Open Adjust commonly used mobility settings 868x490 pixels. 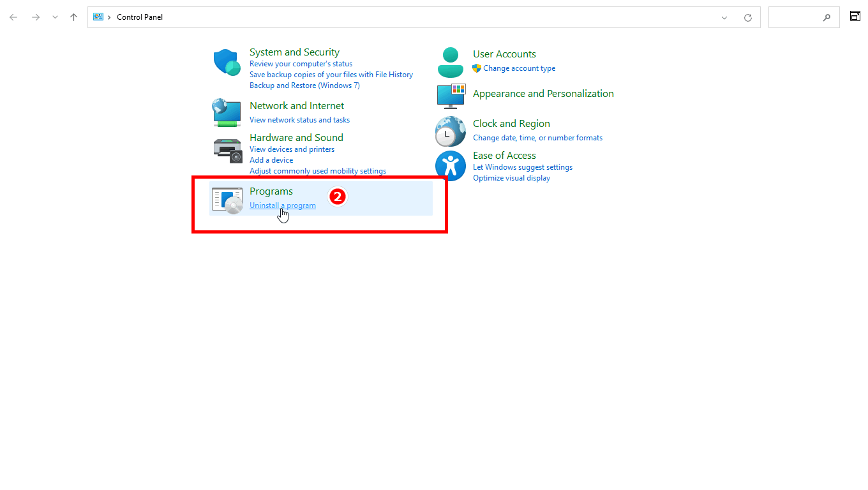pyautogui.click(x=318, y=171)
